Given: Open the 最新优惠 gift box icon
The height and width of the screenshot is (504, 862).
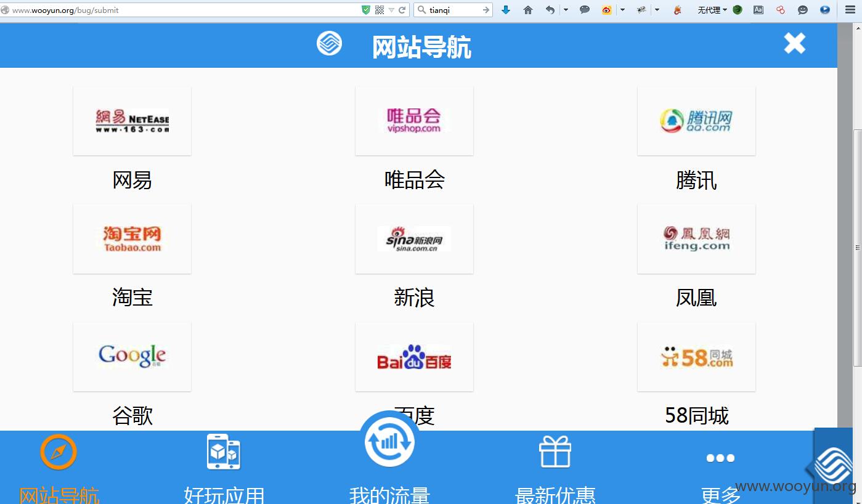Looking at the screenshot, I should pyautogui.click(x=555, y=452).
